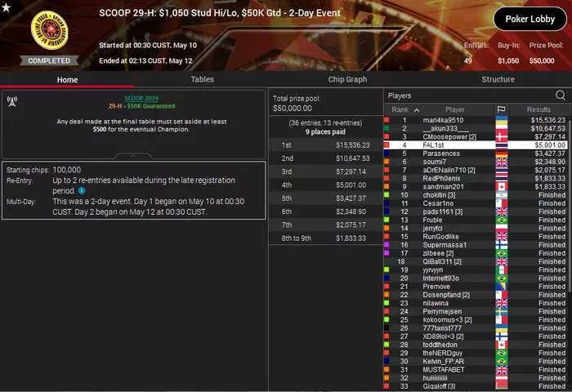Collapse the tournament announcement panel chevron
The image size is (572, 392).
tap(133, 156)
